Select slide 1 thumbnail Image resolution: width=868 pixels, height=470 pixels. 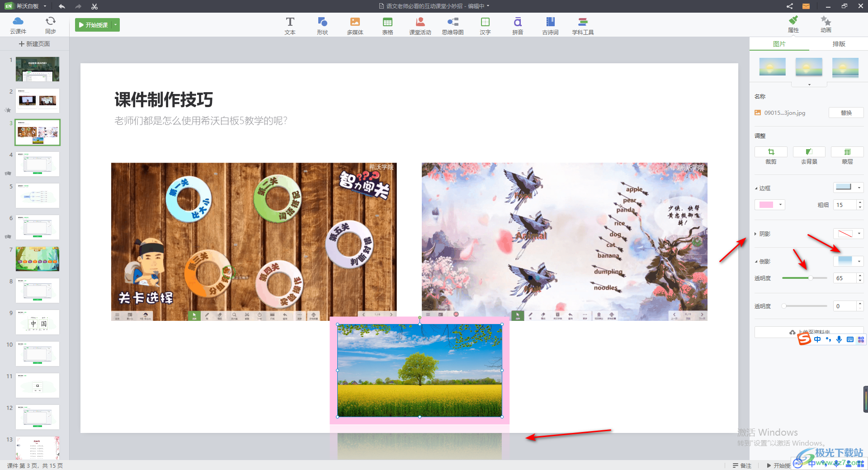(38, 69)
